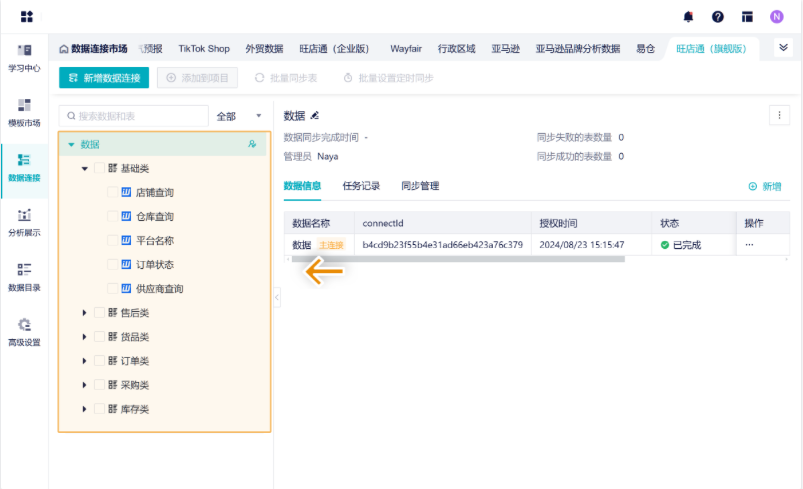Screen dimensions: 803x489
Task: Check the 订单状态 checkbox
Action: pos(113,264)
